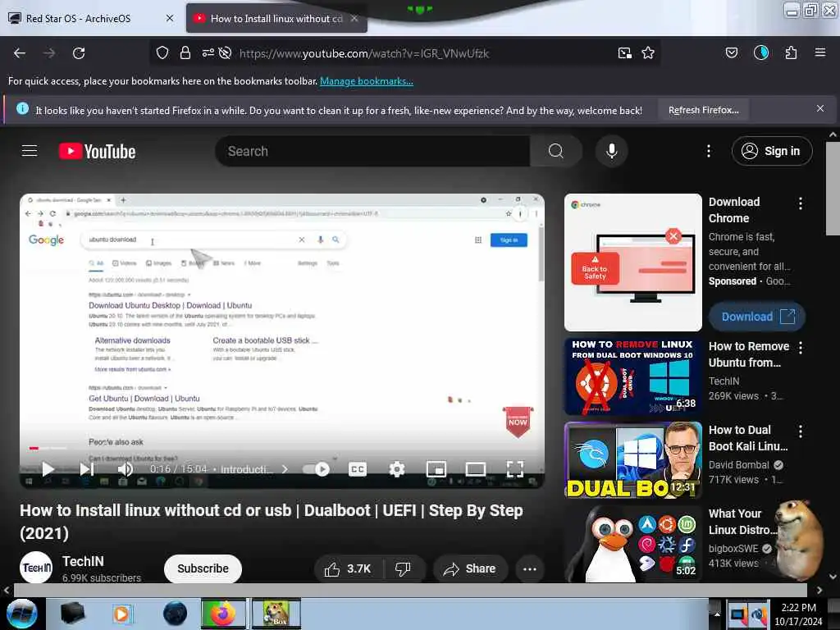Open the media player taskbar icon
Image resolution: width=840 pixels, height=630 pixels.
click(x=121, y=614)
